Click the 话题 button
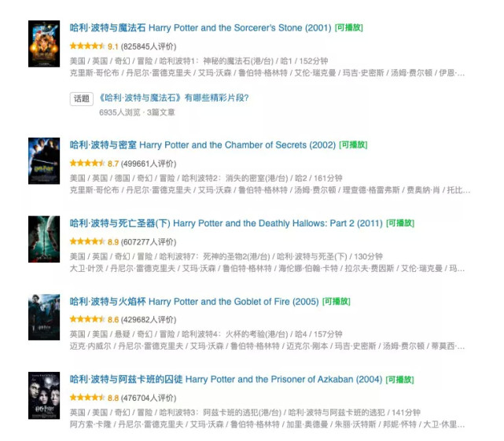 tap(82, 99)
